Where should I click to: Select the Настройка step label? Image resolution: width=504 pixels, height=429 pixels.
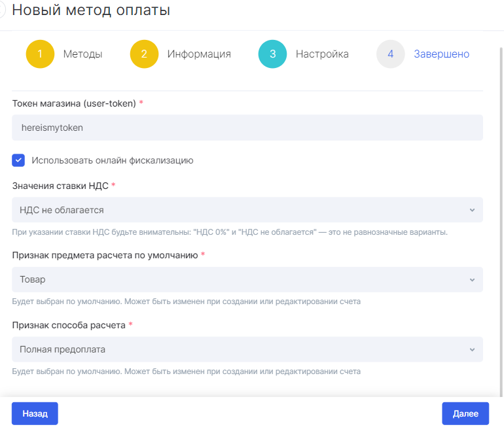(x=322, y=54)
